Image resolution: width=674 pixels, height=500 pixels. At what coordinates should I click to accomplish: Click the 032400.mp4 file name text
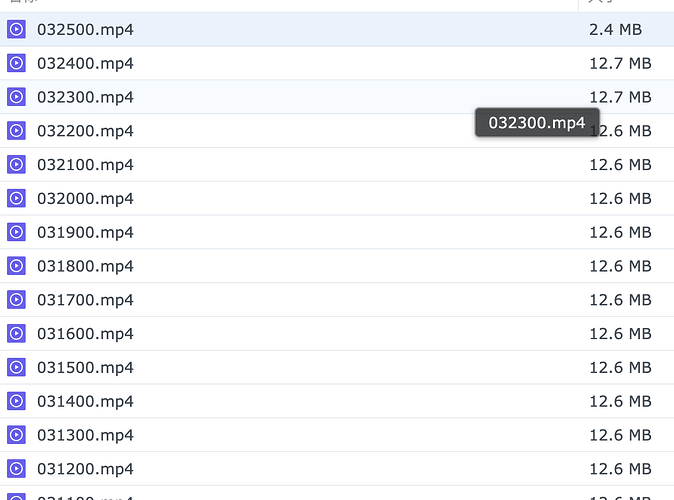pos(85,64)
